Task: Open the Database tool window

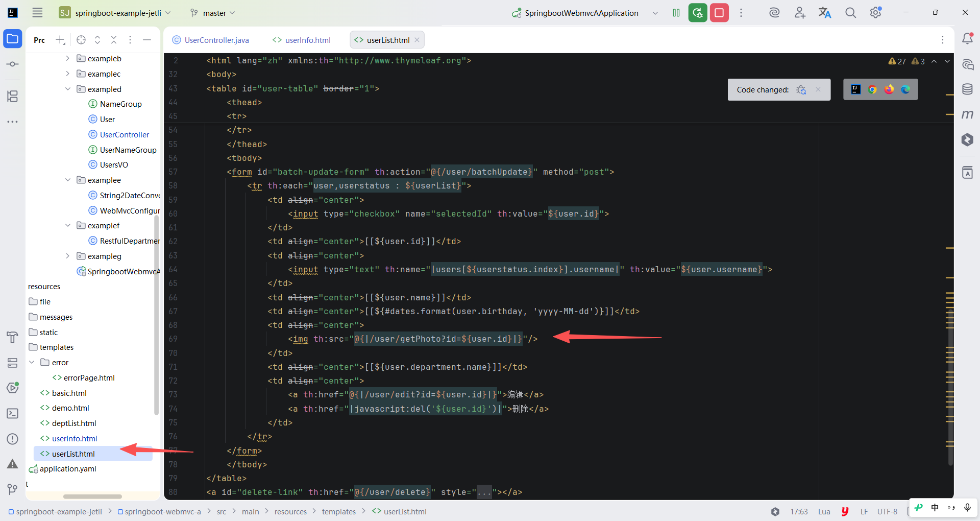Action: [x=967, y=89]
